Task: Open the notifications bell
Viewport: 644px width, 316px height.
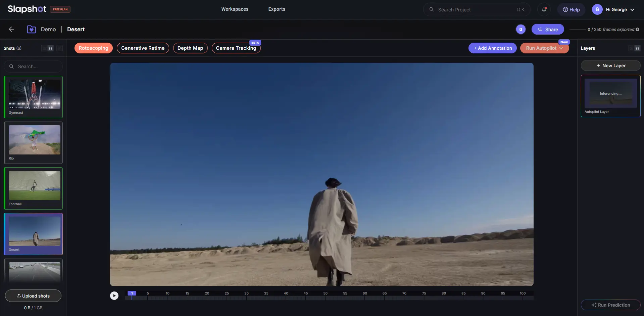Action: tap(544, 9)
